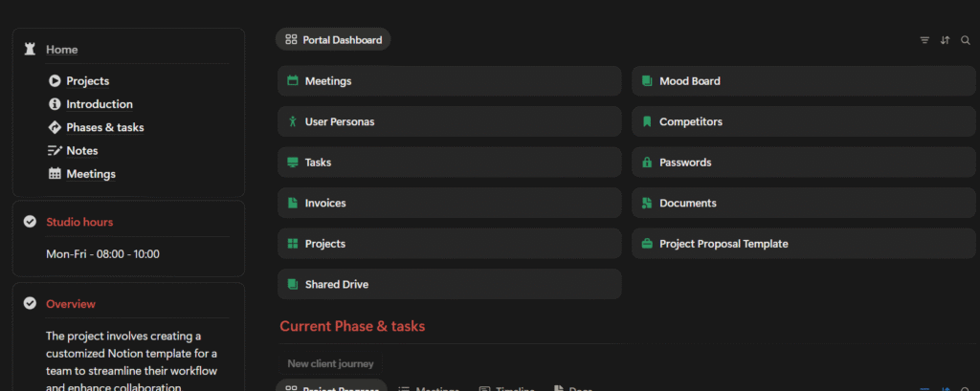Open the sort arrows icon in the Portal Dashboard toolbar
This screenshot has height=391, width=980.
(945, 40)
